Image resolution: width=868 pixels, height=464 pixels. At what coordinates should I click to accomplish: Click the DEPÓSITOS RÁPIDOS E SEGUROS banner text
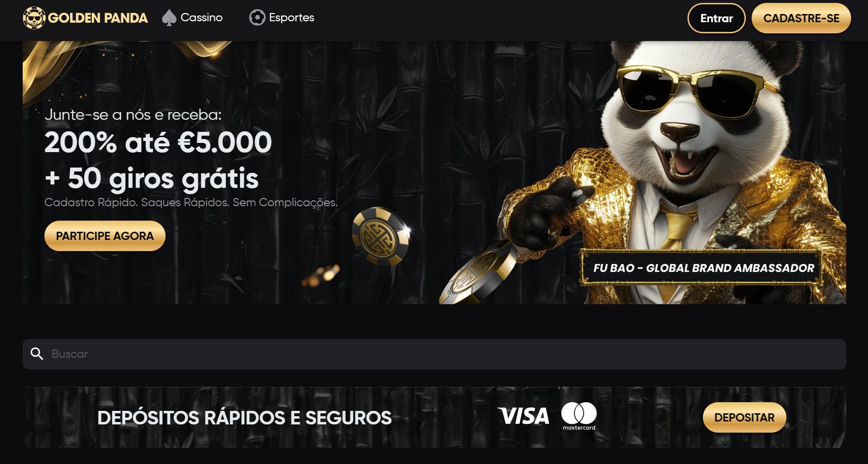(x=244, y=418)
